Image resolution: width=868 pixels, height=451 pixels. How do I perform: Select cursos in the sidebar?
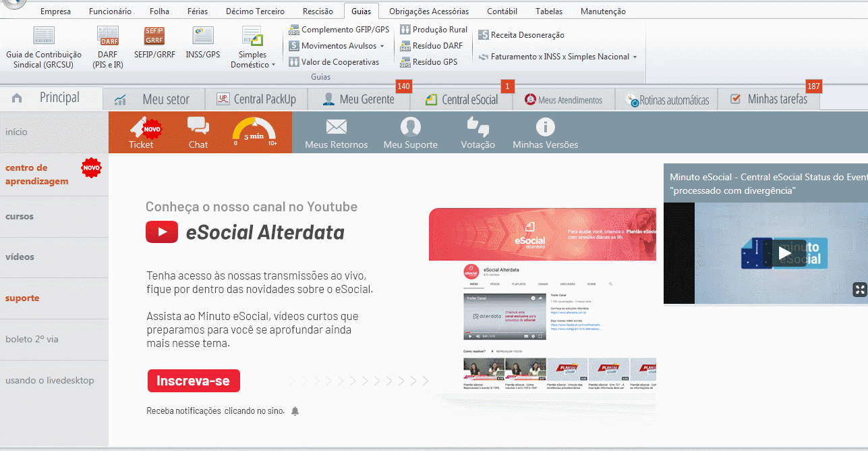54,217
